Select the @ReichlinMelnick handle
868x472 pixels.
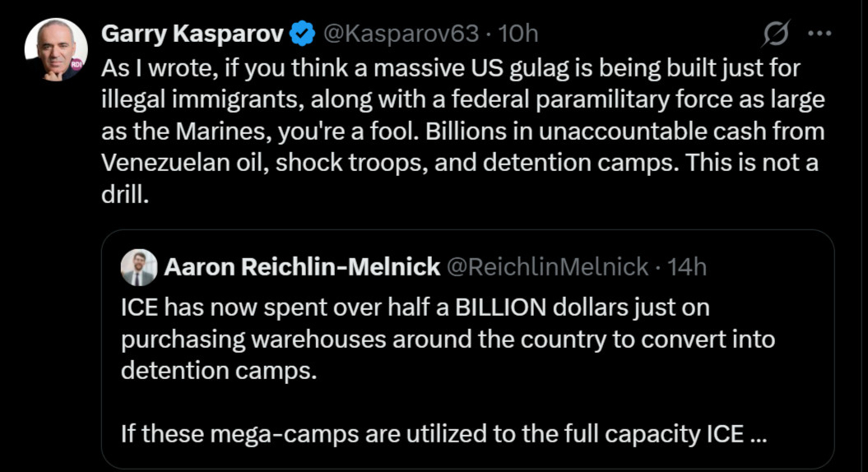[x=547, y=266]
